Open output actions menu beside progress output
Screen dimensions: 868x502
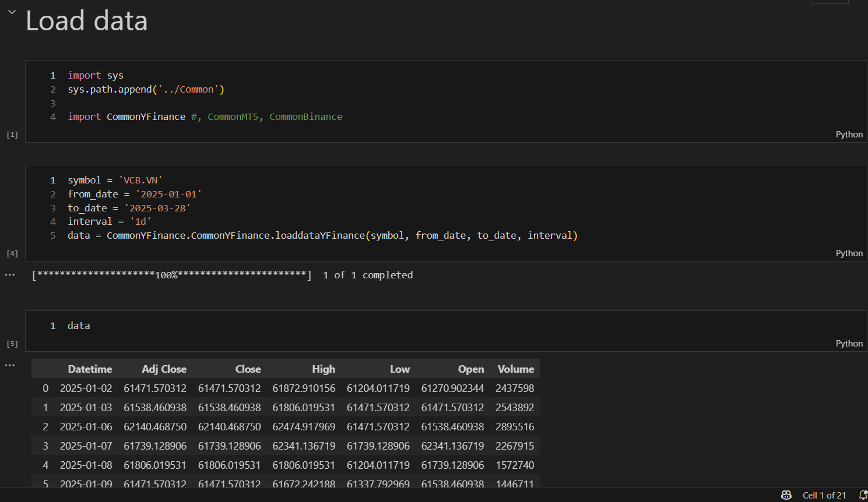[x=10, y=275]
